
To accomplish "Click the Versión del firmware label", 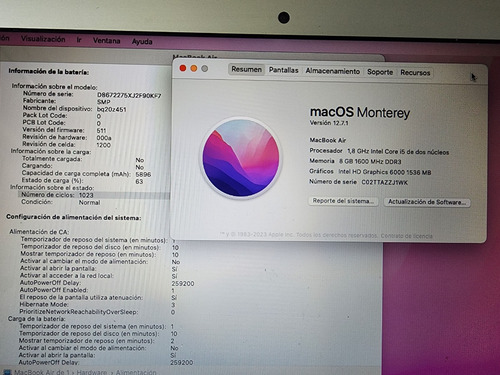I will pos(53,130).
